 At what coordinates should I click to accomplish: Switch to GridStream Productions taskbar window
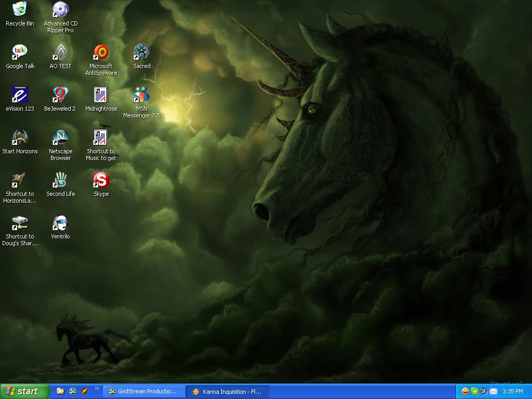(144, 392)
